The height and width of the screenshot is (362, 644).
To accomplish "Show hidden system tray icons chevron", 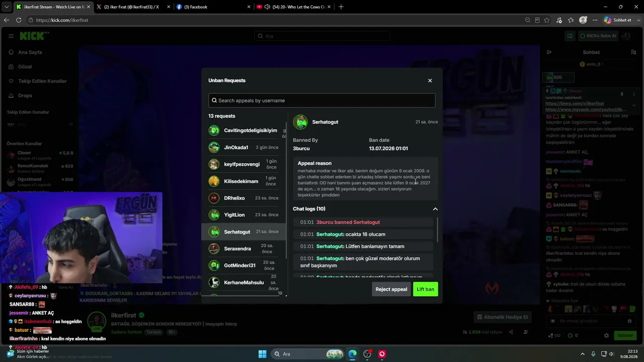I will coord(583,354).
